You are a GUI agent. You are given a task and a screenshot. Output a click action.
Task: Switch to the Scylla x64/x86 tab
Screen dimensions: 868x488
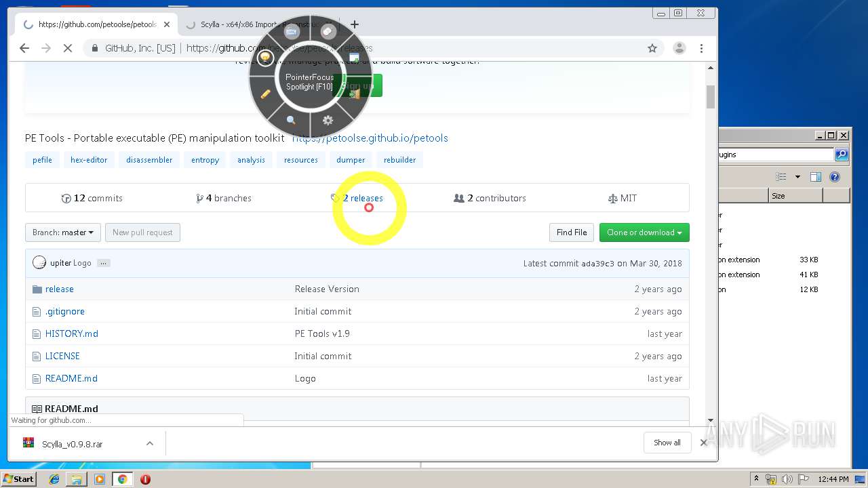pyautogui.click(x=258, y=24)
